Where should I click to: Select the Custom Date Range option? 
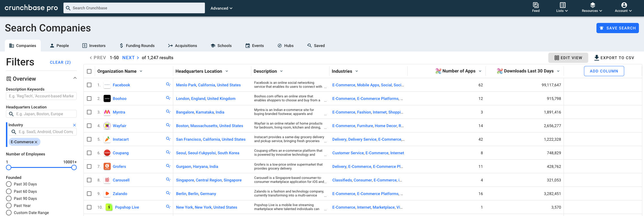(x=9, y=213)
